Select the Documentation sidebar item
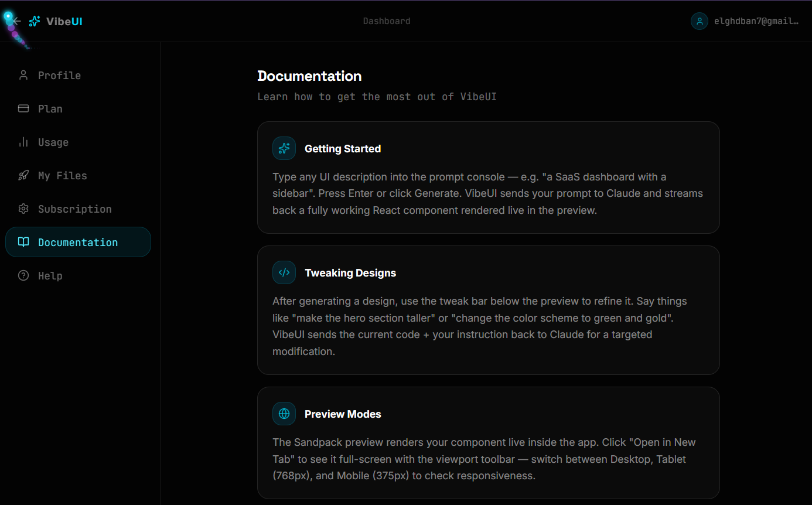Image resolution: width=812 pixels, height=505 pixels. pyautogui.click(x=78, y=242)
